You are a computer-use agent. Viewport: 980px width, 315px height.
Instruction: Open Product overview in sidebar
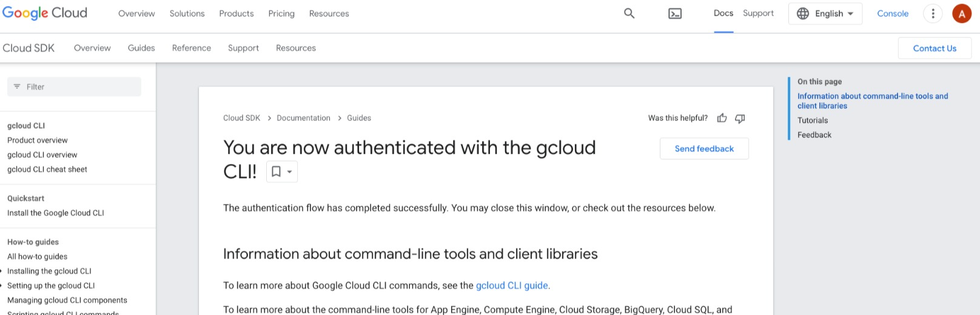(x=38, y=141)
